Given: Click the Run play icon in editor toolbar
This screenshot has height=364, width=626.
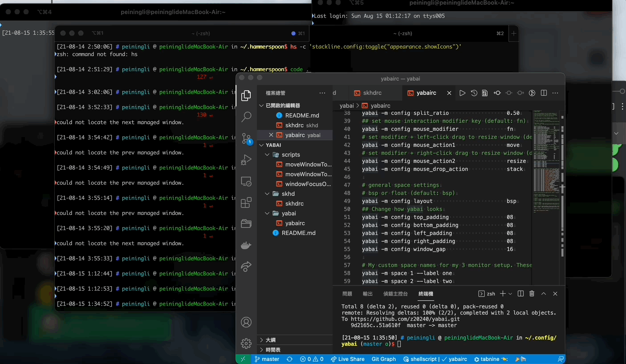Looking at the screenshot, I should click(x=462, y=93).
